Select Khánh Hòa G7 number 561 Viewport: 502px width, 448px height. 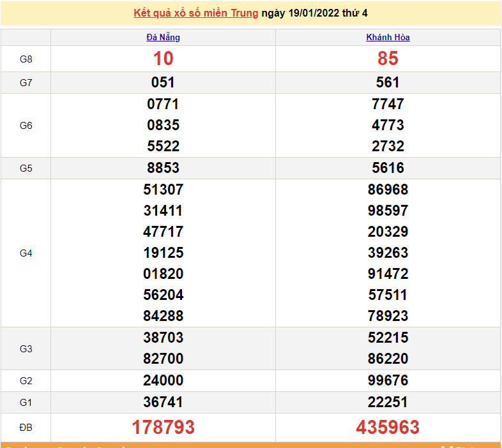[388, 82]
